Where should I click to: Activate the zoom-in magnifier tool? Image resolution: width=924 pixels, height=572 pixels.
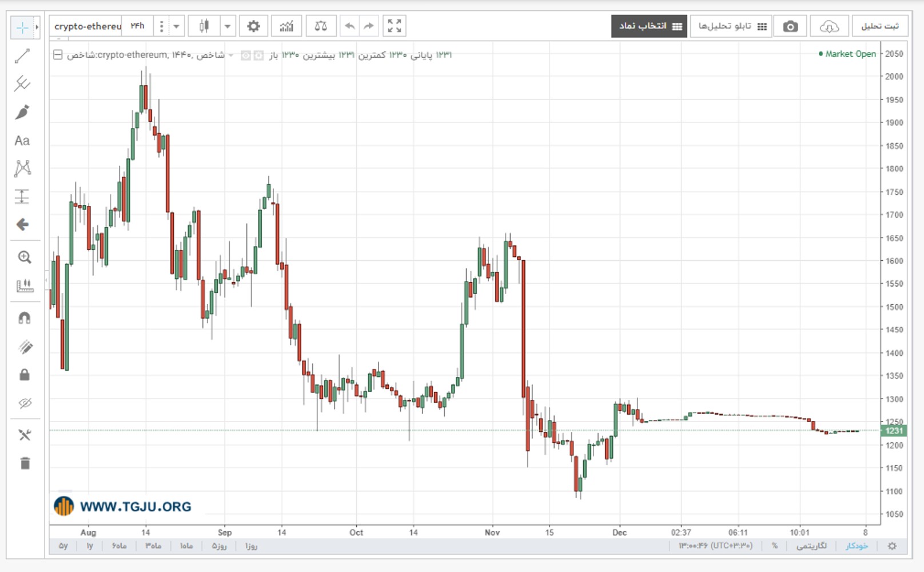pos(24,257)
